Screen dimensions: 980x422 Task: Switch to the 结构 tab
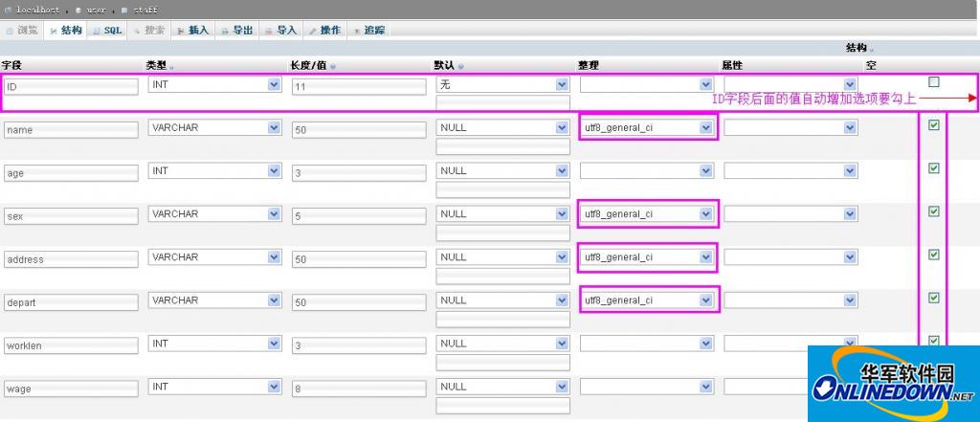[66, 31]
